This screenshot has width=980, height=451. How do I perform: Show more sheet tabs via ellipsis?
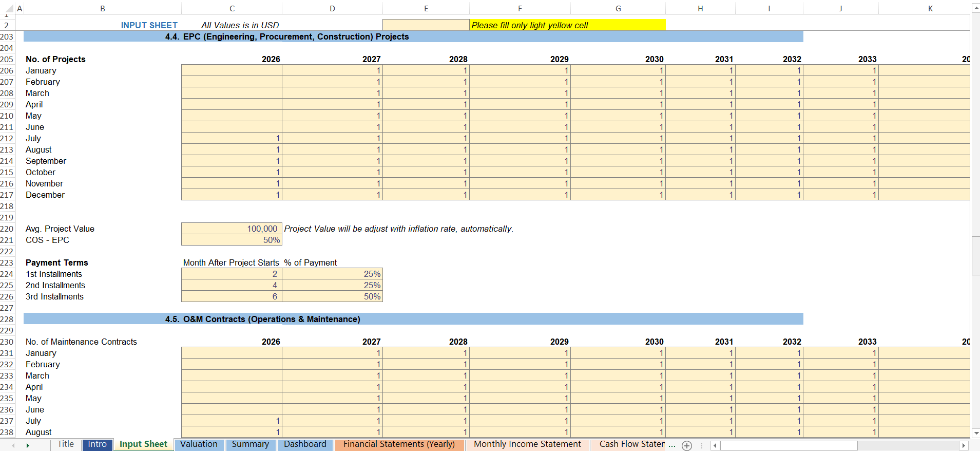672,445
